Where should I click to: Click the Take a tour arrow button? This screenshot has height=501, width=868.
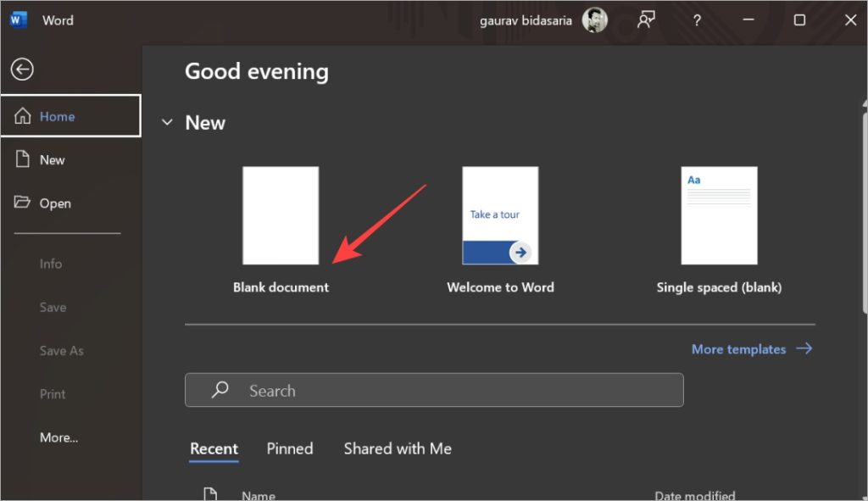(520, 253)
